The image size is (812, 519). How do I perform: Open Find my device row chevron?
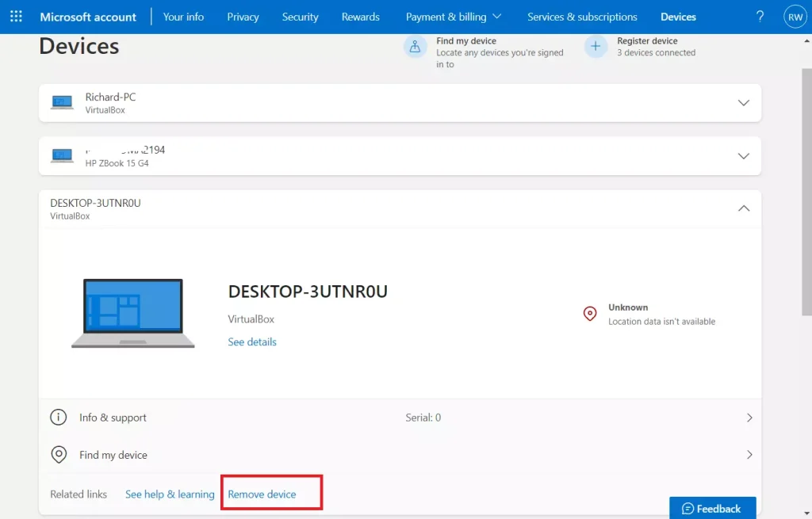click(749, 455)
